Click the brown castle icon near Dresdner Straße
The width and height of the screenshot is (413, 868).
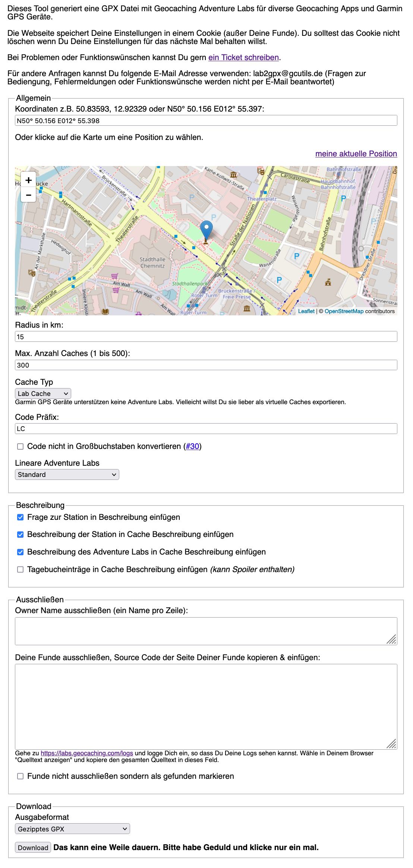(328, 282)
